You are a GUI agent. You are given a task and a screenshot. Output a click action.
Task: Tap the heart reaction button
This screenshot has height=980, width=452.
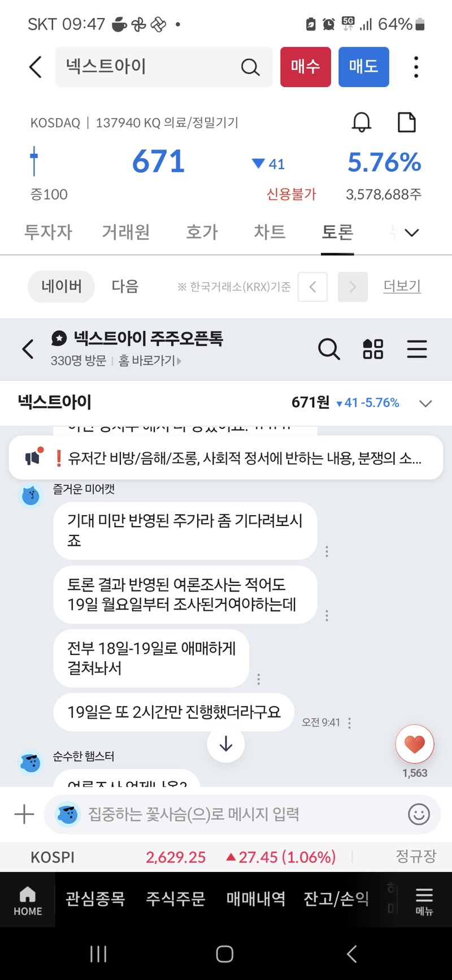coord(415,744)
